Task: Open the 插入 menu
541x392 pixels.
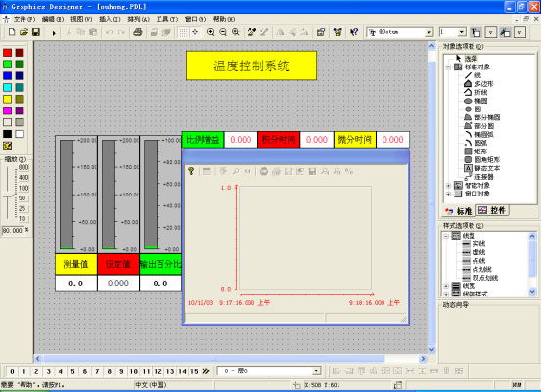Action: click(110, 19)
